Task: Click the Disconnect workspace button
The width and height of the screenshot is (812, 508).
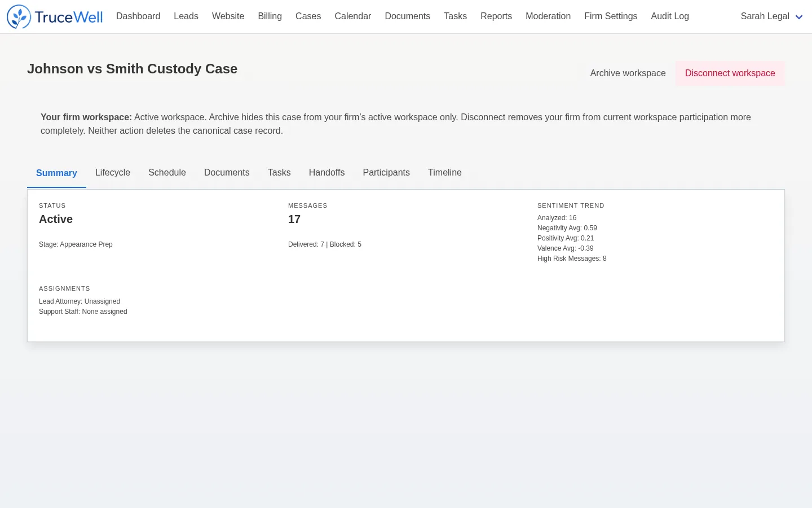Action: coord(730,73)
